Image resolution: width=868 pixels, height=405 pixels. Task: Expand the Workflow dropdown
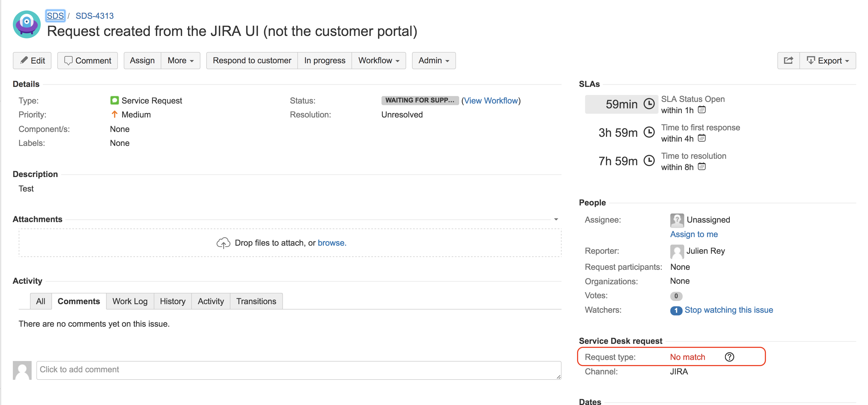(378, 60)
